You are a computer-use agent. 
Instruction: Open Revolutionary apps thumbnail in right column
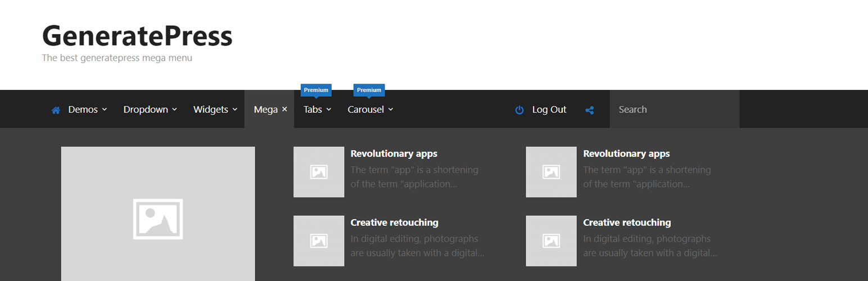pos(551,172)
